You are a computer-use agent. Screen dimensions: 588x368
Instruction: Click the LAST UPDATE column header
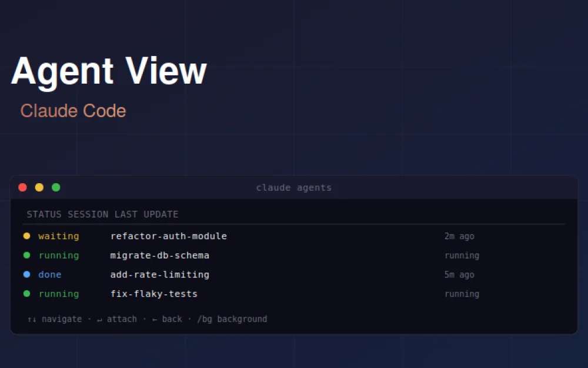point(146,214)
